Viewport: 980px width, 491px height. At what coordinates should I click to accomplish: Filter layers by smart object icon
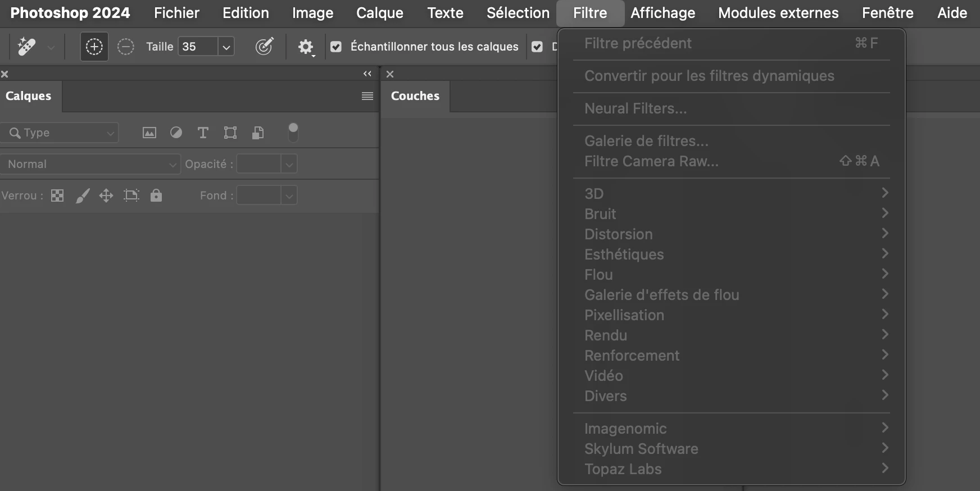coord(258,133)
